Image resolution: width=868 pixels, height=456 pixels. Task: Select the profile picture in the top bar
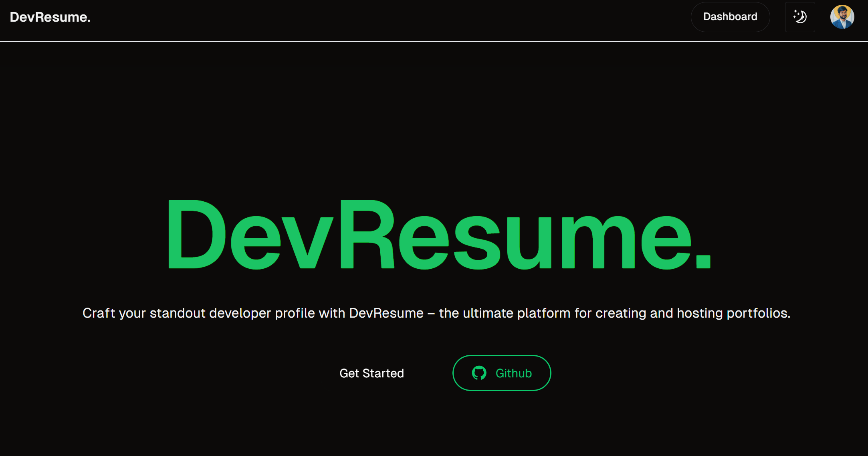(842, 17)
